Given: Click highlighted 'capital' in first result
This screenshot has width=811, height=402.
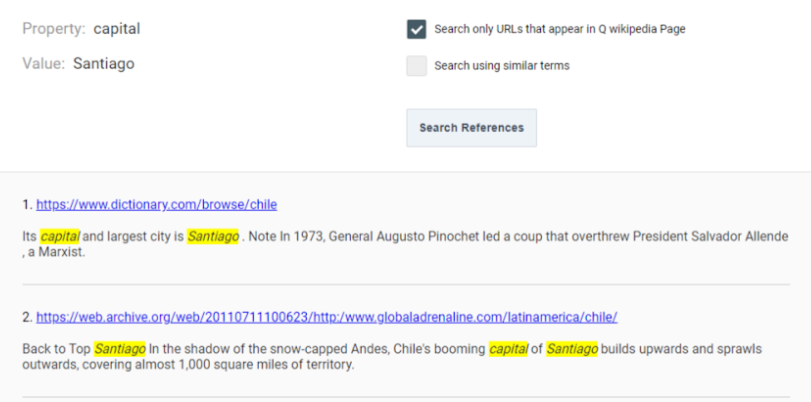Looking at the screenshot, I should click(x=60, y=237).
